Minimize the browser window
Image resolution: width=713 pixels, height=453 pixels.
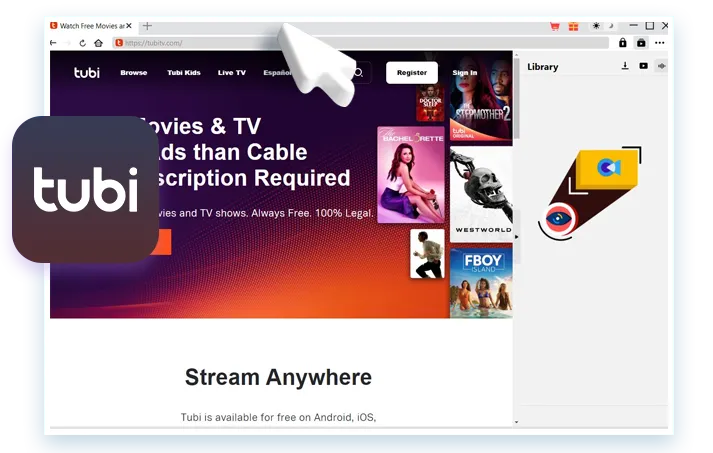point(633,25)
